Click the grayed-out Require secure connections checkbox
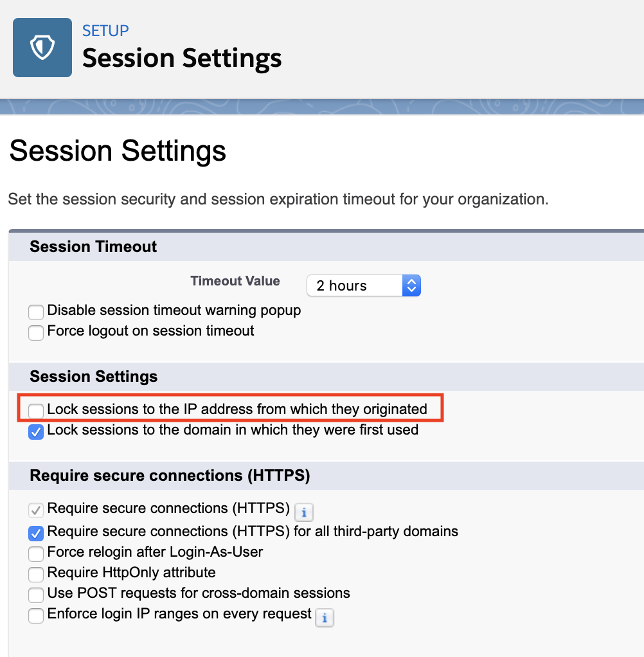The width and height of the screenshot is (644, 657). 35,510
